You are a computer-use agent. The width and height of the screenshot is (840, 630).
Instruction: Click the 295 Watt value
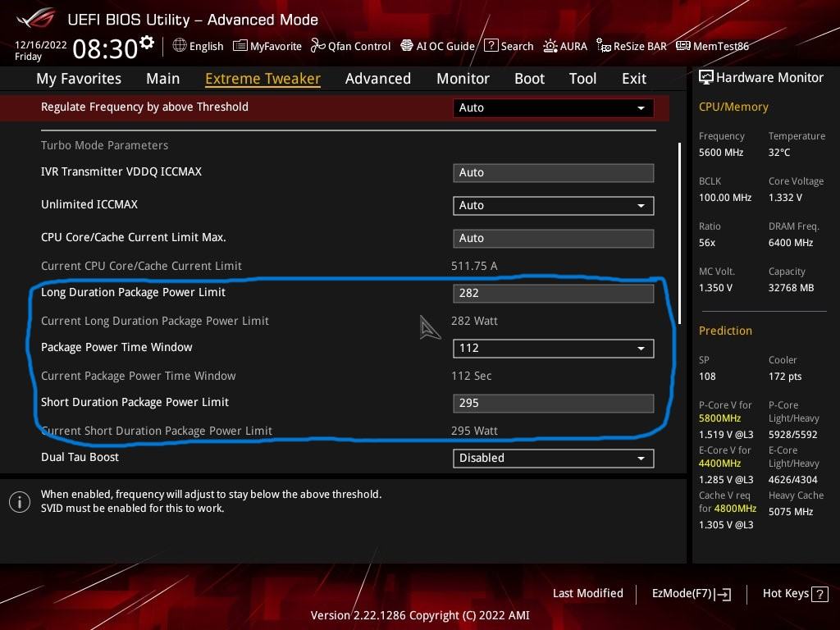coord(474,431)
